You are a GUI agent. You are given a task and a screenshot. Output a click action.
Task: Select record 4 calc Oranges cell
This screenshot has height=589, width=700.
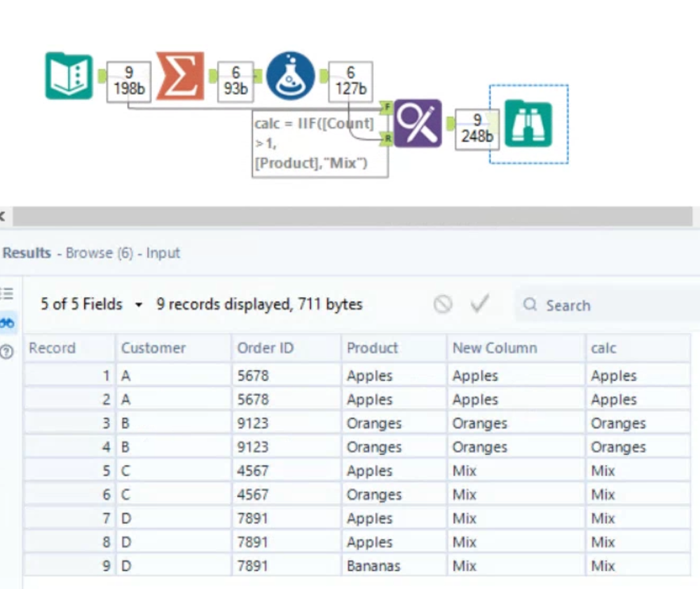(x=638, y=447)
